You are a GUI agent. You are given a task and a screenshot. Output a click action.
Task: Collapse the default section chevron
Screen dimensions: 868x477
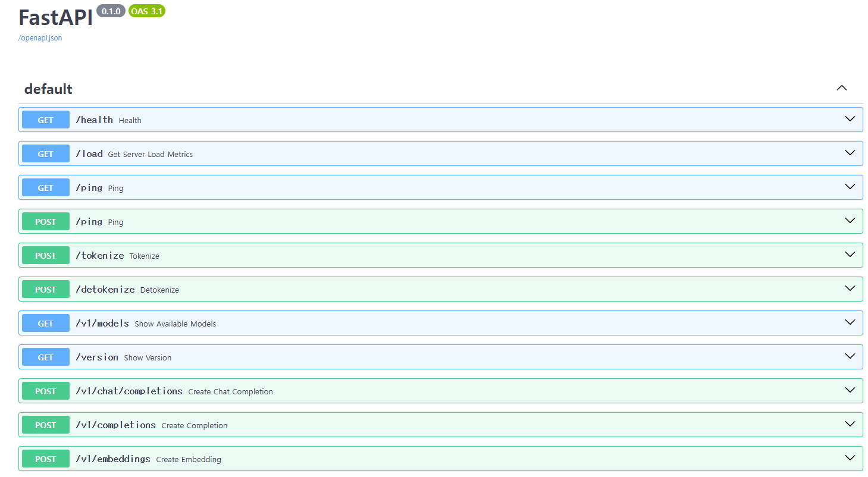click(841, 88)
